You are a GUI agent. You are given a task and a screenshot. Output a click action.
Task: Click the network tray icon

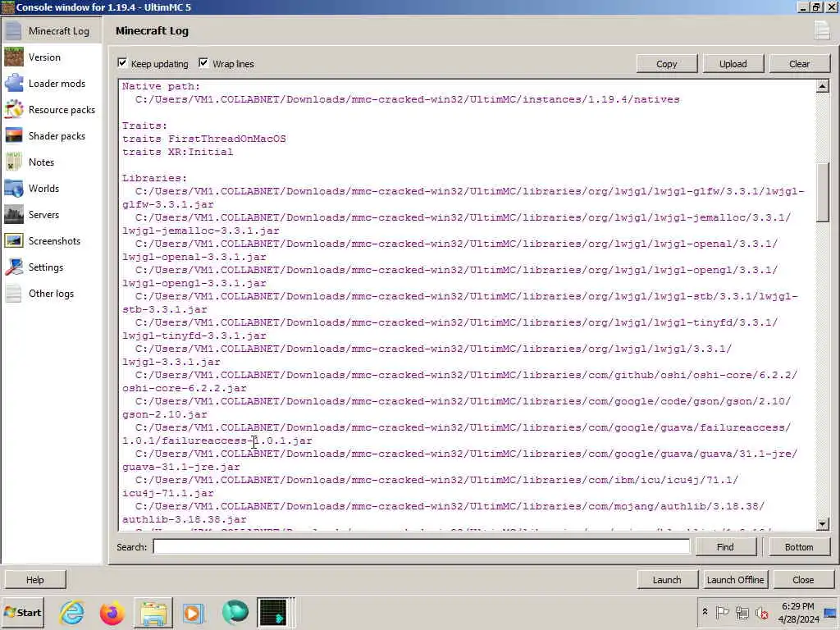(742, 612)
